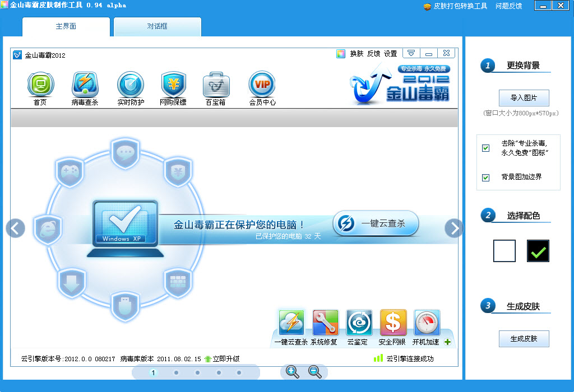574x392 pixels.
Task: Click the zoom out magnifier
Action: [x=314, y=372]
